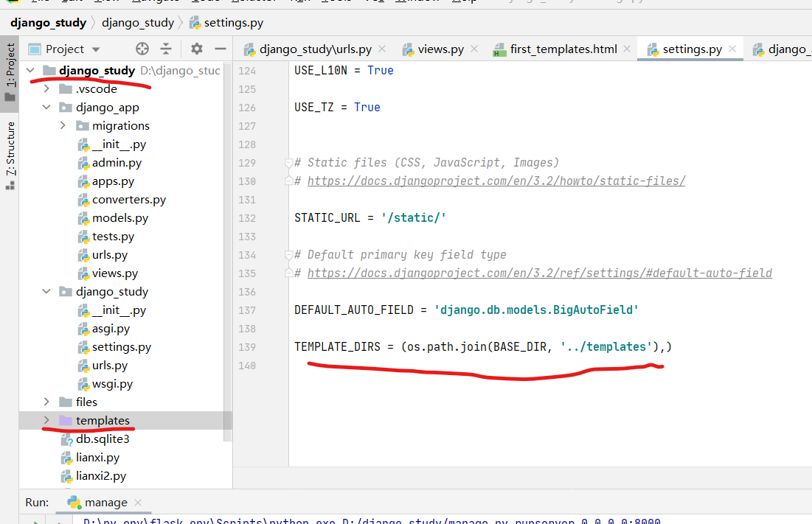Fold comment block at line 134
812x524 pixels.
pos(289,255)
